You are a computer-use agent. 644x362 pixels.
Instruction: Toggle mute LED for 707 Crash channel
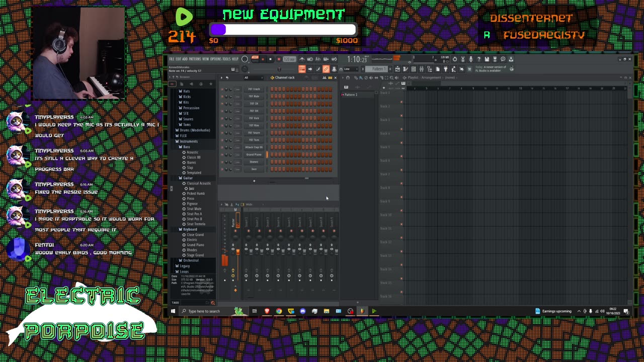tap(222, 89)
